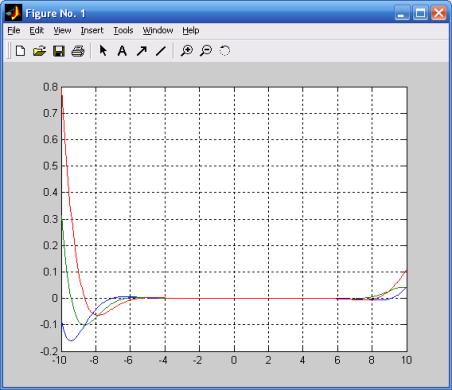Open the Window menu

pyautogui.click(x=158, y=31)
